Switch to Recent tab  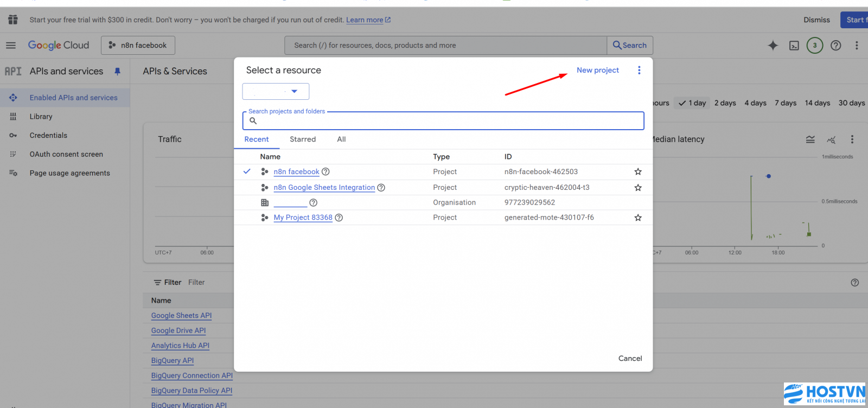(257, 139)
